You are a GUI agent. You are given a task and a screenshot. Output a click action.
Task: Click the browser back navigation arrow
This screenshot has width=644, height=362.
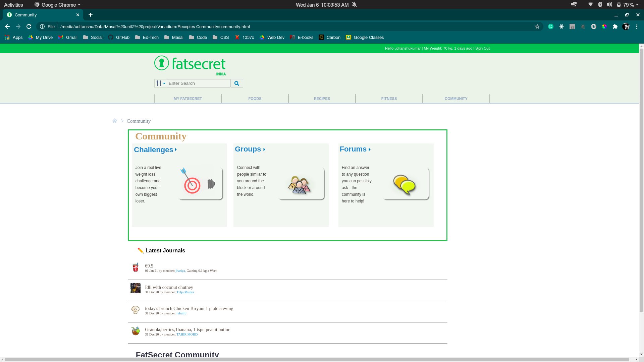[x=7, y=26]
